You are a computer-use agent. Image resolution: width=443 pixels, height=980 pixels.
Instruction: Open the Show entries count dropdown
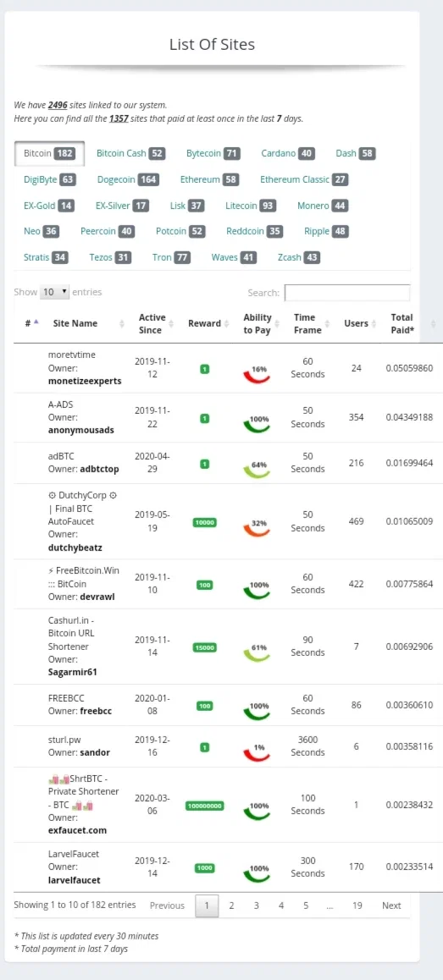click(x=55, y=292)
